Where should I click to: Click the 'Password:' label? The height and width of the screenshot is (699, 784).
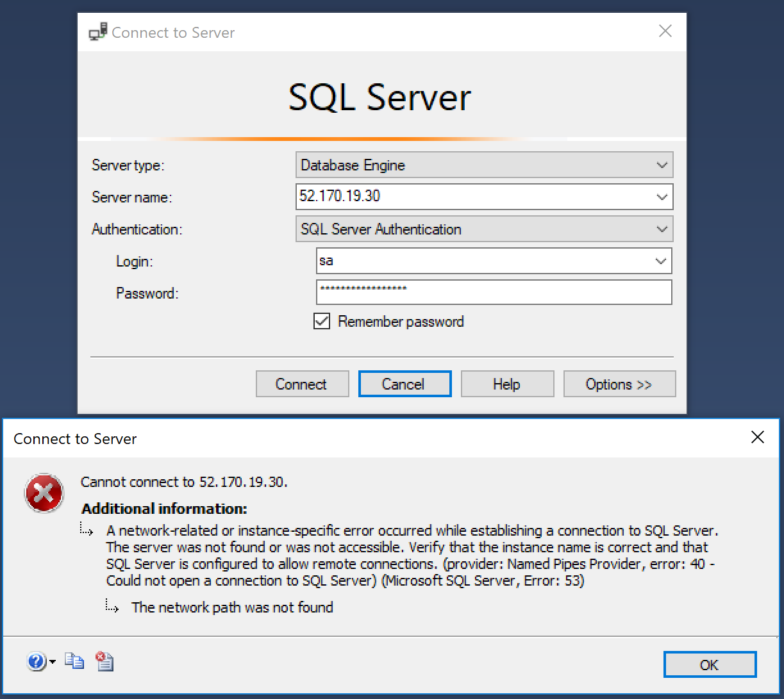click(x=147, y=293)
